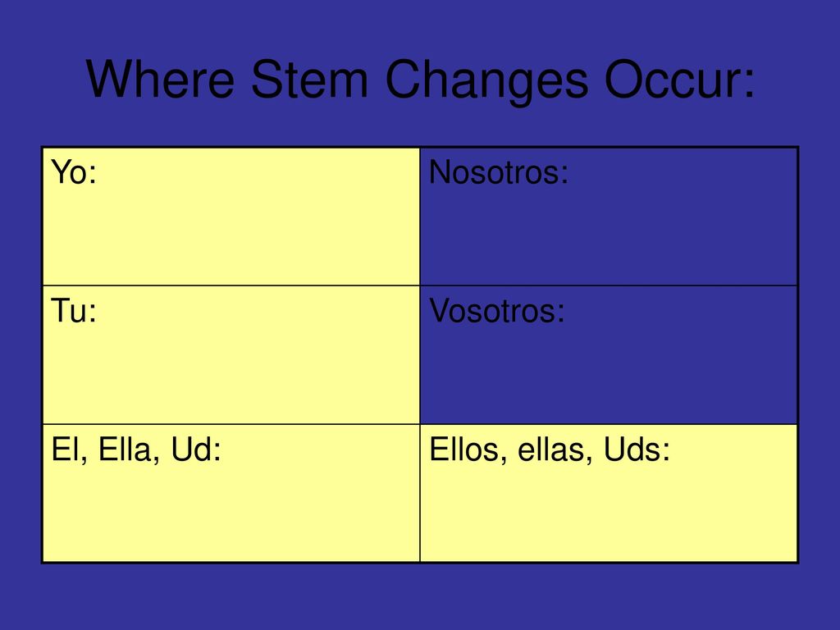Click the blue Nosotros table cell
This screenshot has height=630, width=840.
click(609, 217)
